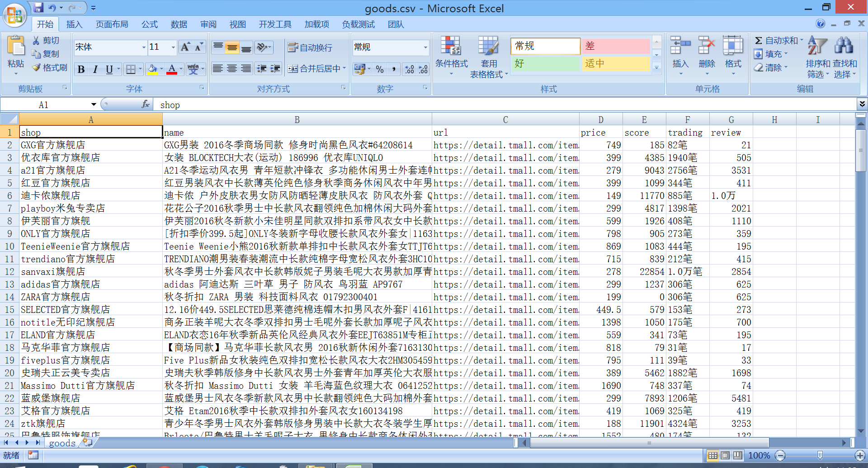The width and height of the screenshot is (868, 468).
Task: Open the font name dropdown (宋体)
Action: (144, 47)
